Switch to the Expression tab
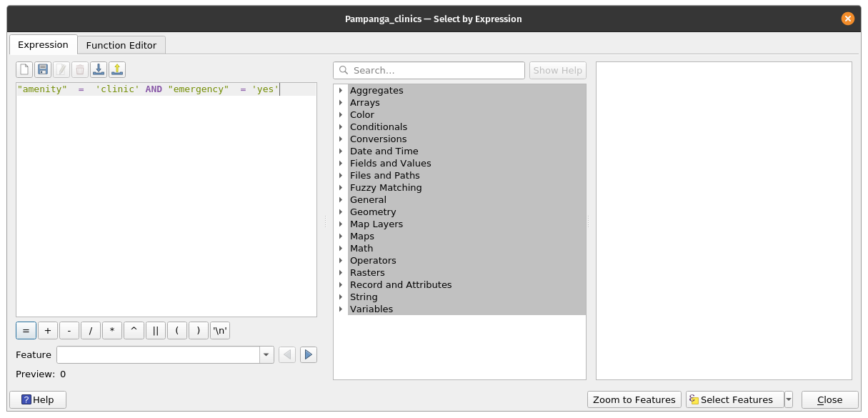The height and width of the screenshot is (418, 868). pyautogui.click(x=43, y=44)
